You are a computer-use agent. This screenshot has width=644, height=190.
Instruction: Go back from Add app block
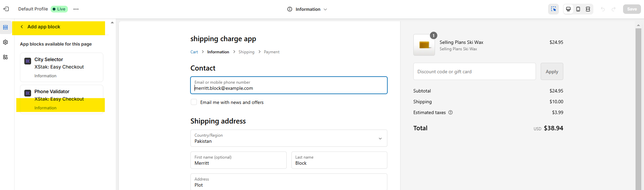point(22,27)
